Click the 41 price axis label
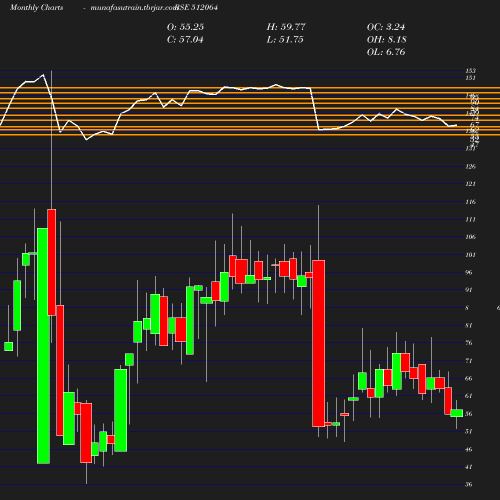Viewport: 500px width, 500px height. pos(469,467)
